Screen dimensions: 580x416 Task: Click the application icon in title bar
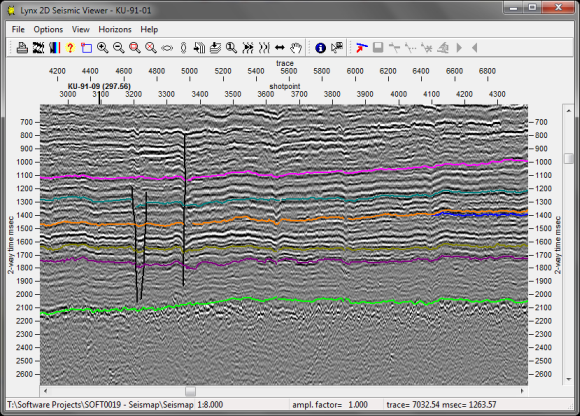point(11,10)
